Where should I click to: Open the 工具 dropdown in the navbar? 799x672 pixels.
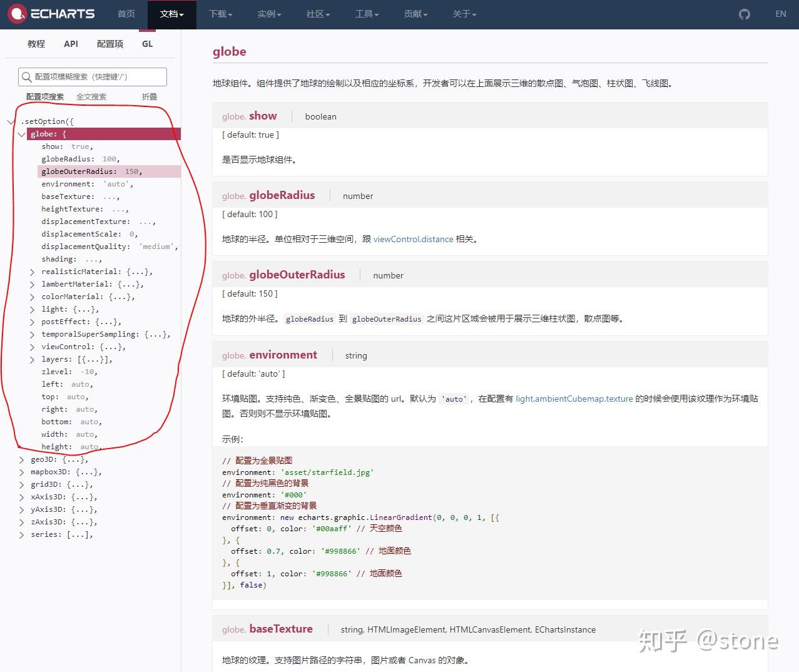(366, 14)
